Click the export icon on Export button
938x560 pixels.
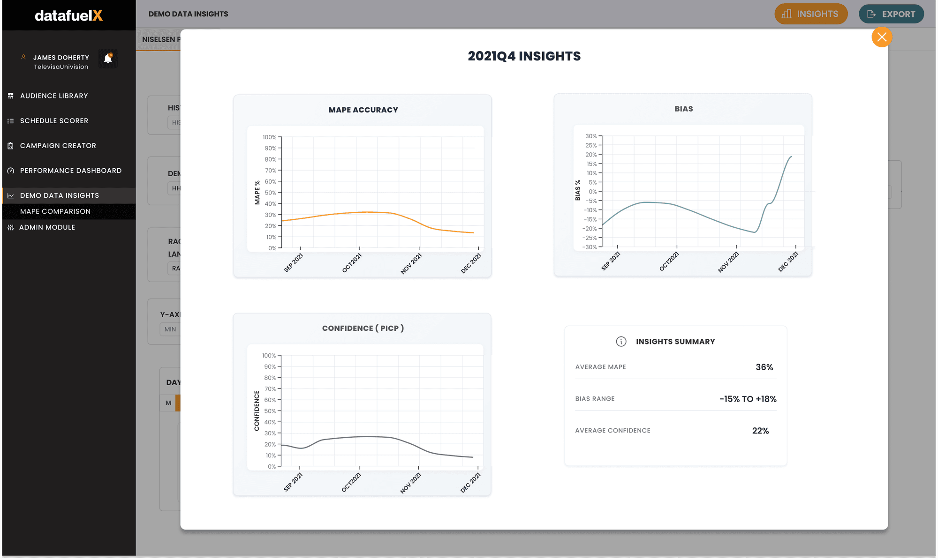point(871,14)
